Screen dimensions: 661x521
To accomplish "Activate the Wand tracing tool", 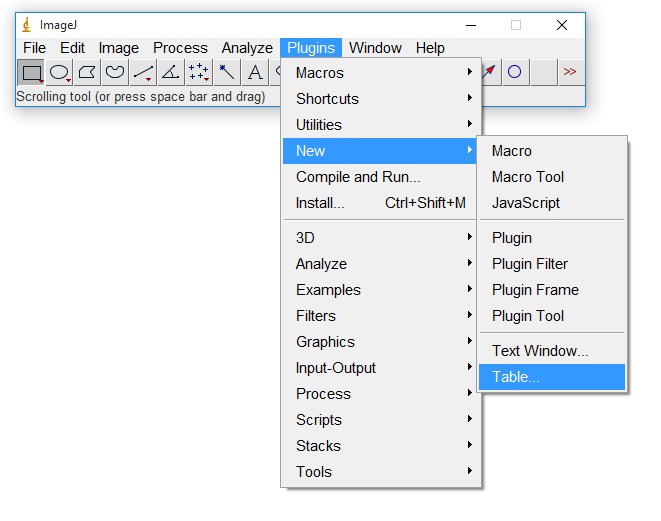I will click(227, 72).
